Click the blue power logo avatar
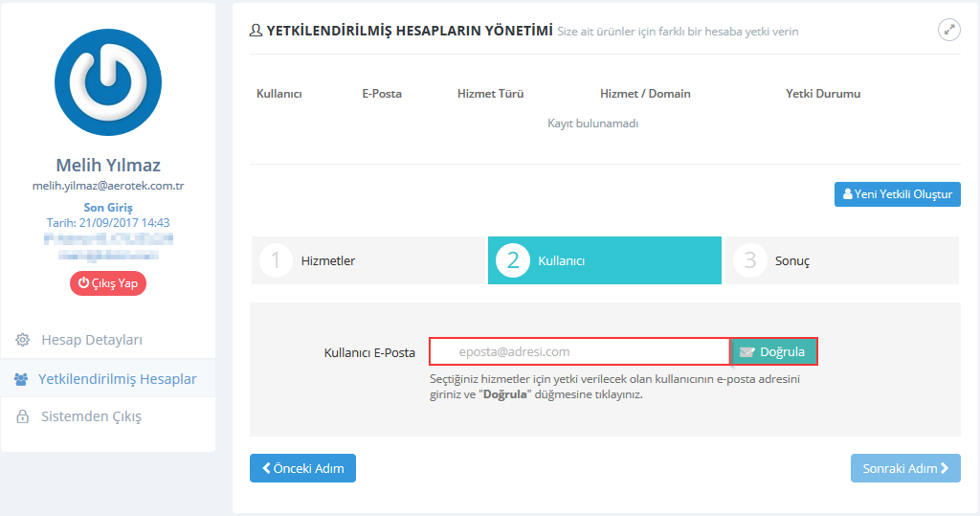The height and width of the screenshot is (516, 980). pos(108,82)
